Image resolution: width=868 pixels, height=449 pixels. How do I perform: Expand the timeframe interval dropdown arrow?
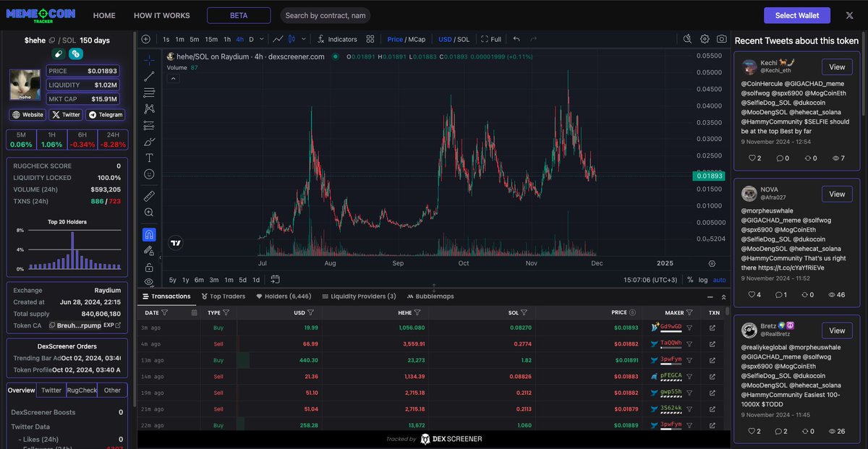click(263, 39)
